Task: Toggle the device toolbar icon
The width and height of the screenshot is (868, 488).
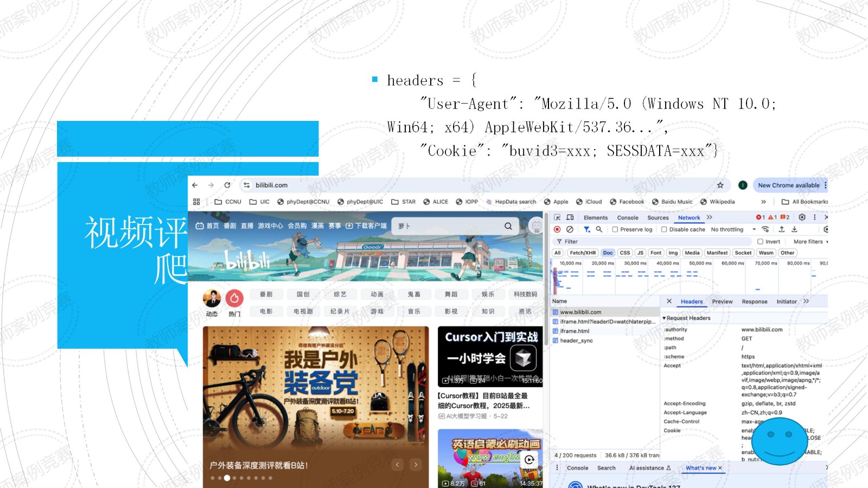Action: [570, 217]
